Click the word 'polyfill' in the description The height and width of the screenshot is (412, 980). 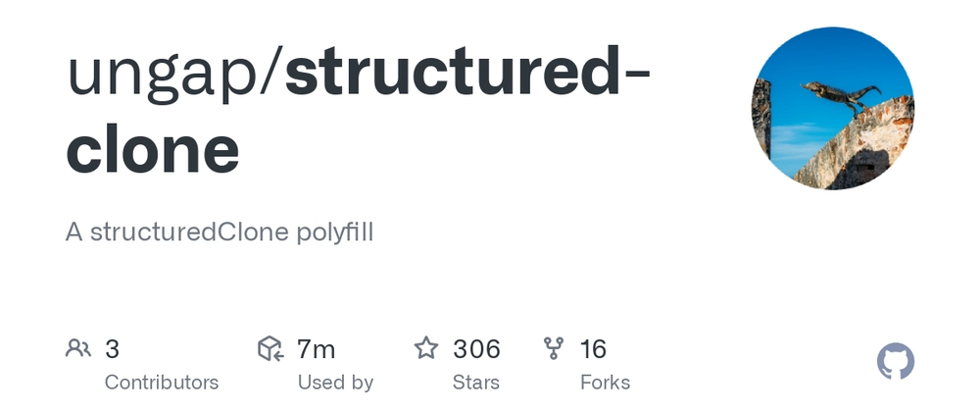(x=334, y=233)
